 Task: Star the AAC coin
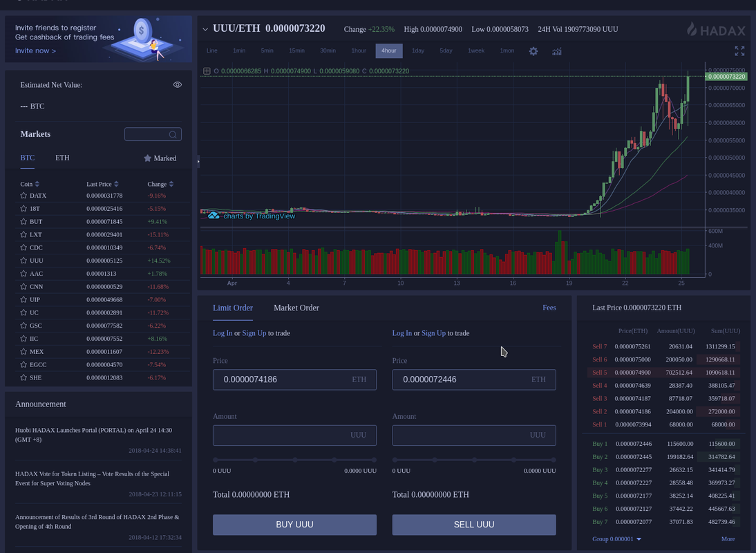[x=23, y=274]
